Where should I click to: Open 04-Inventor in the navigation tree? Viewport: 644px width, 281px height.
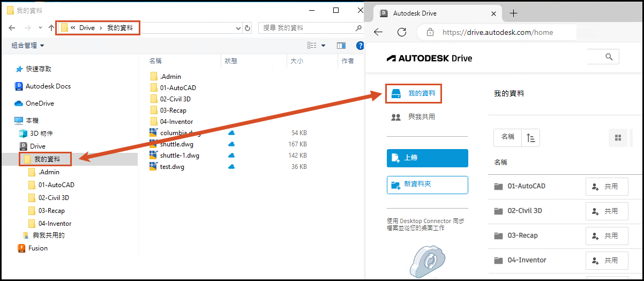pos(50,224)
